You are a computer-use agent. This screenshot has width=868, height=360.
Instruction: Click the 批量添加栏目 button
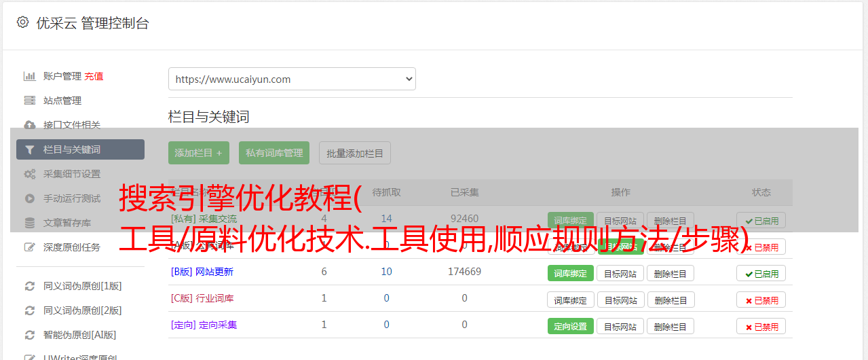[355, 153]
